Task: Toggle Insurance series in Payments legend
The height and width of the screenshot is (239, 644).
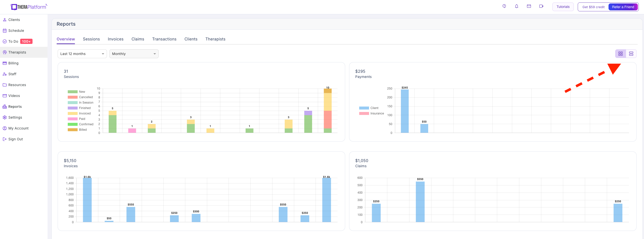Action: pos(372,113)
